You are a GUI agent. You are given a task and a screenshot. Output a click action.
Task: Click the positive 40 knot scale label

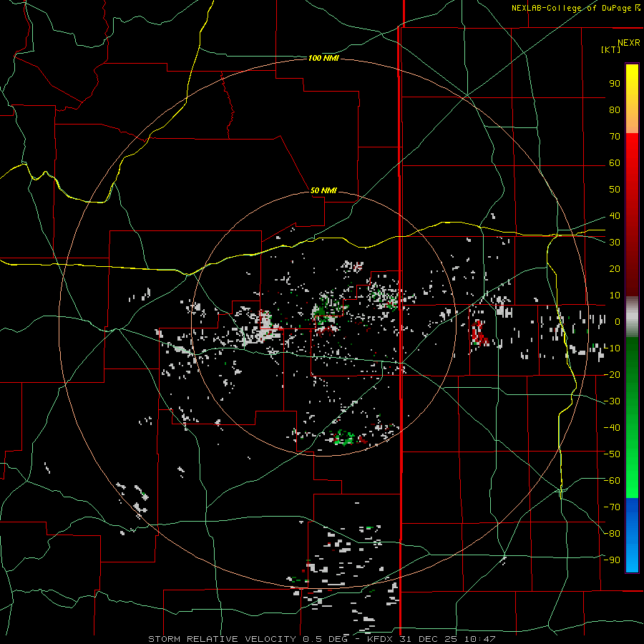pyautogui.click(x=615, y=216)
